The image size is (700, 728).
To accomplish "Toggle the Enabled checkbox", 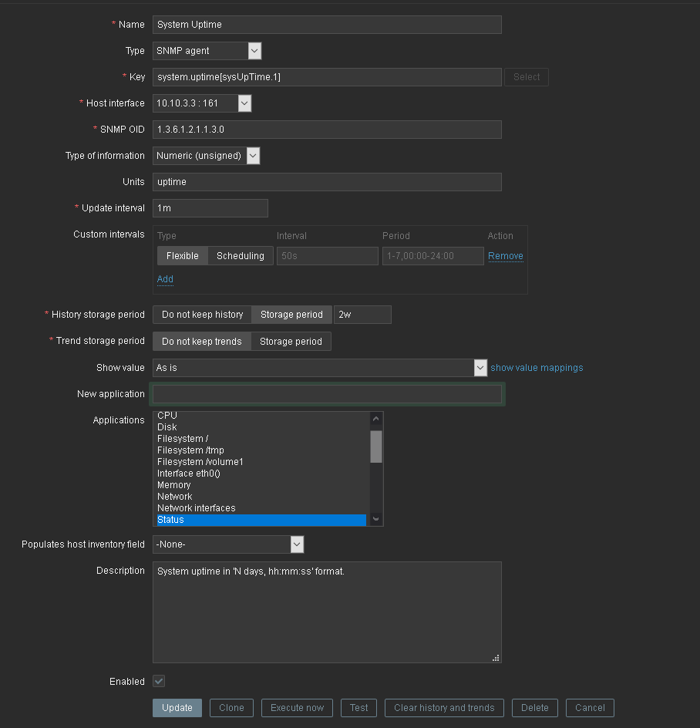I will coord(159,681).
